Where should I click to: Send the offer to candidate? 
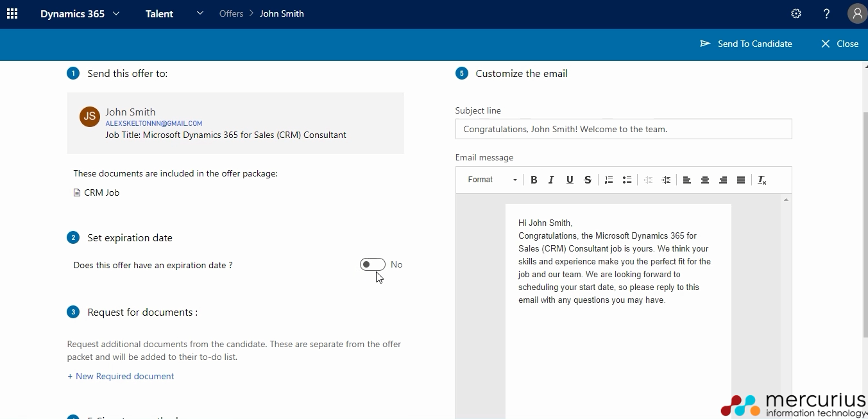[x=746, y=44]
